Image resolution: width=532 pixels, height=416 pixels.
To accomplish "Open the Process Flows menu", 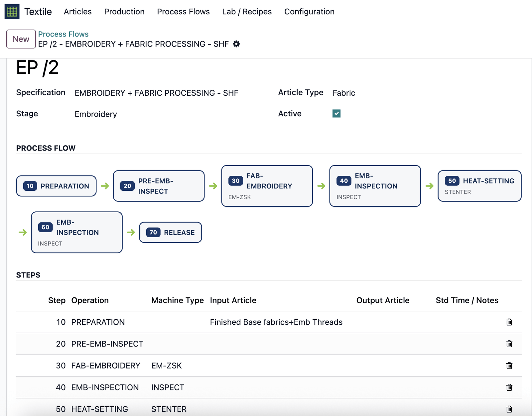I will (183, 12).
